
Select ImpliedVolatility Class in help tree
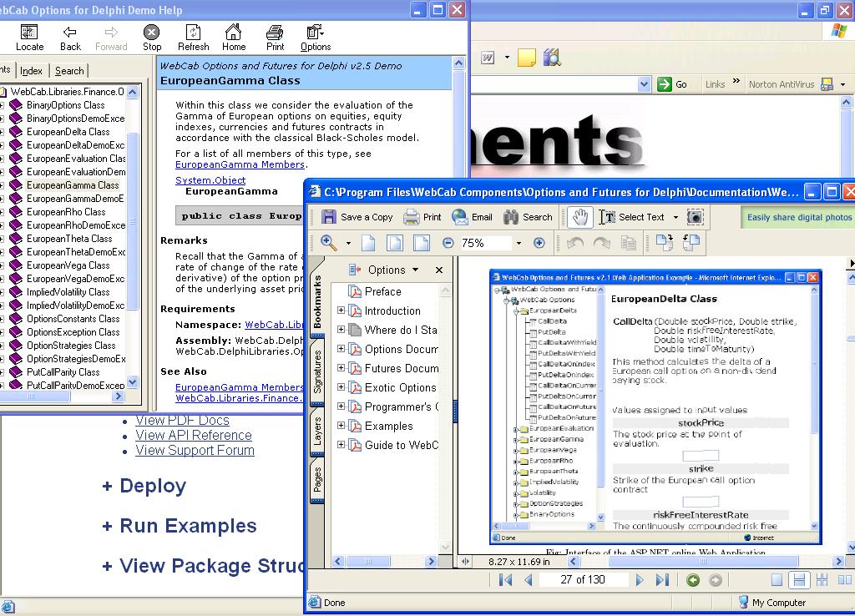tap(68, 292)
